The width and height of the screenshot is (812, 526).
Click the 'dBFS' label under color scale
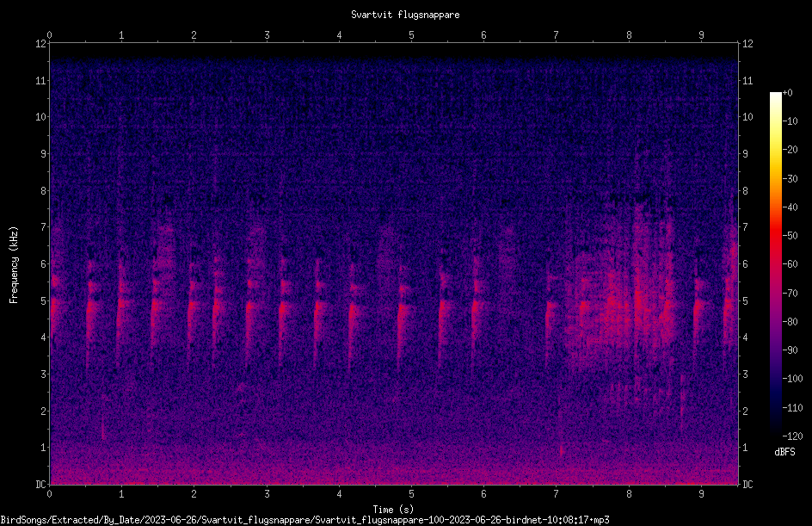pos(784,452)
